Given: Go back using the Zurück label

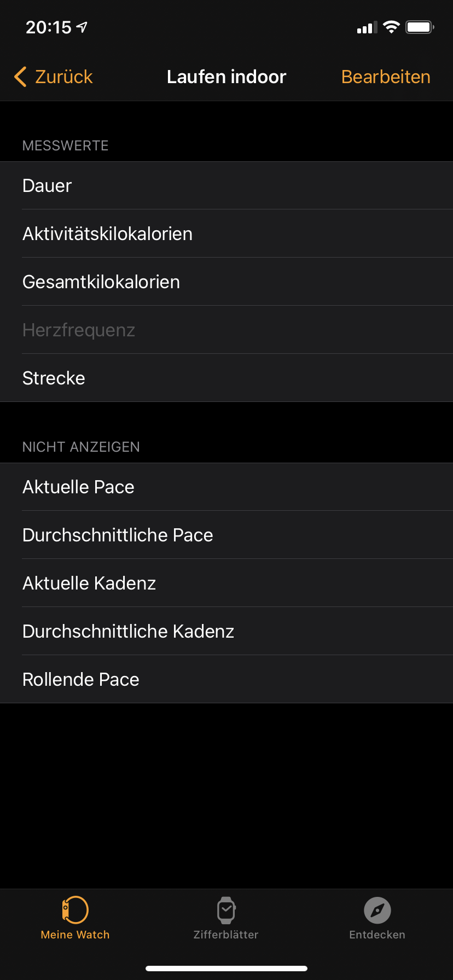Looking at the screenshot, I should 64,77.
